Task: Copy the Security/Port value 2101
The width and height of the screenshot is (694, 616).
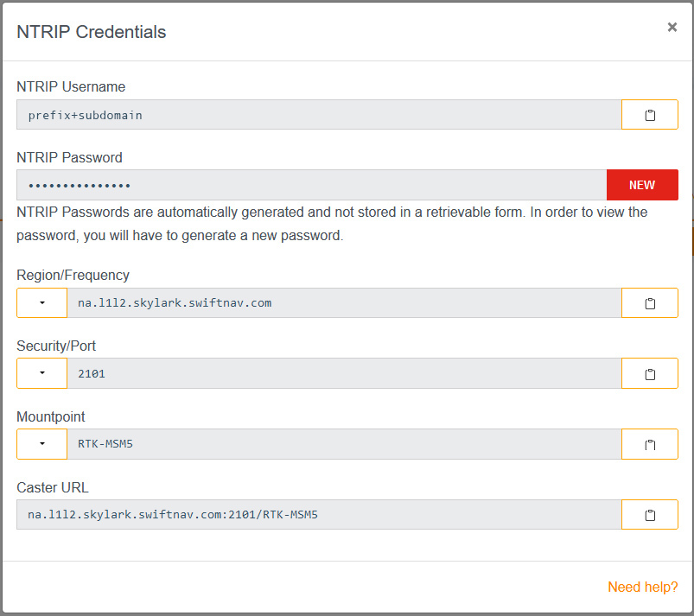Action: coord(649,374)
